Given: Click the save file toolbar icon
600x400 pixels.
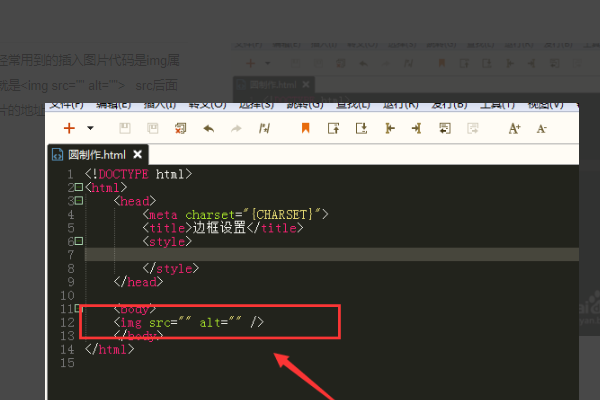Looking at the screenshot, I should [124, 128].
